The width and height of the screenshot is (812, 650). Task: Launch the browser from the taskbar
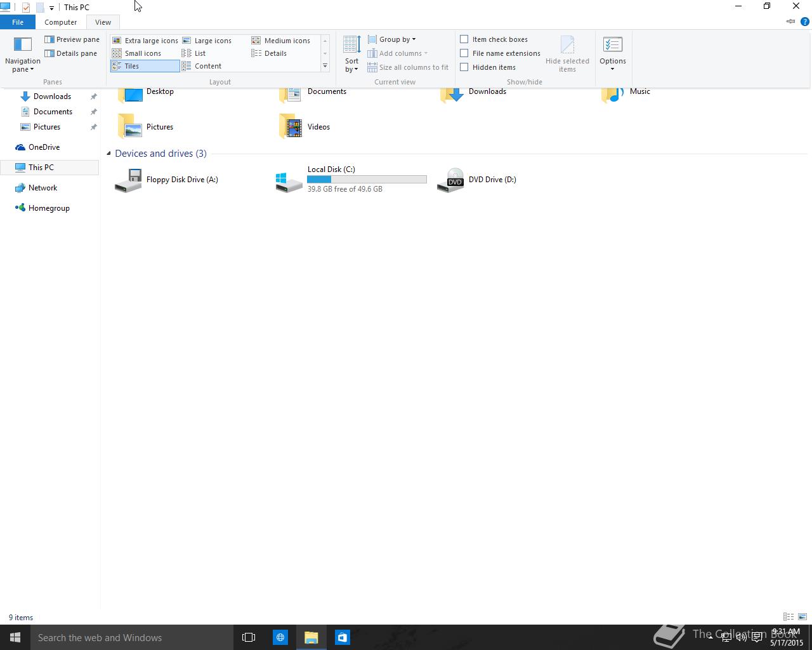pos(280,637)
